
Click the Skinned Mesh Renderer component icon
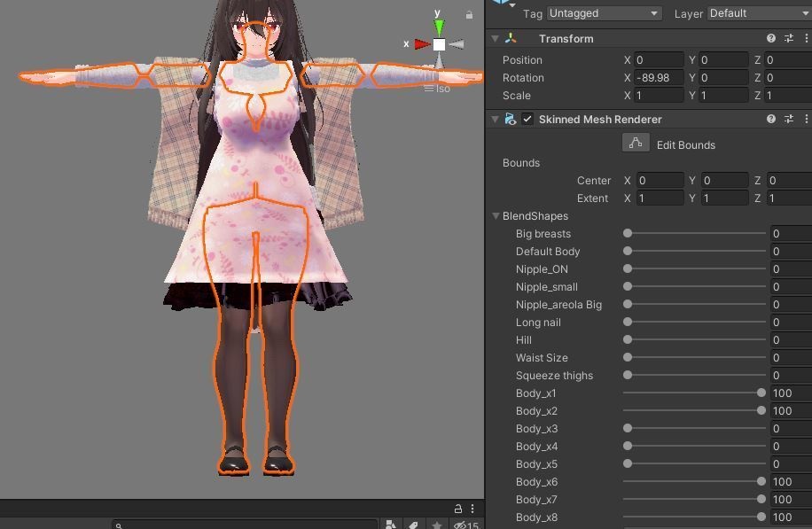pos(511,119)
